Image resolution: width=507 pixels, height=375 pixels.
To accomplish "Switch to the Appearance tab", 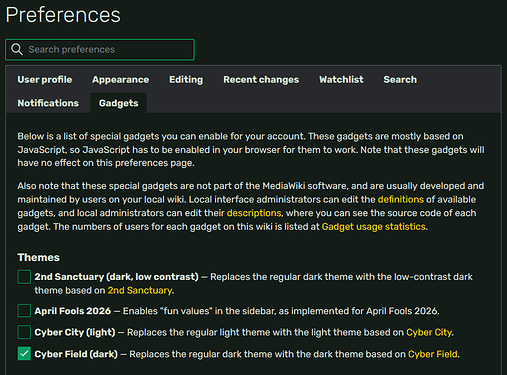I will (121, 80).
